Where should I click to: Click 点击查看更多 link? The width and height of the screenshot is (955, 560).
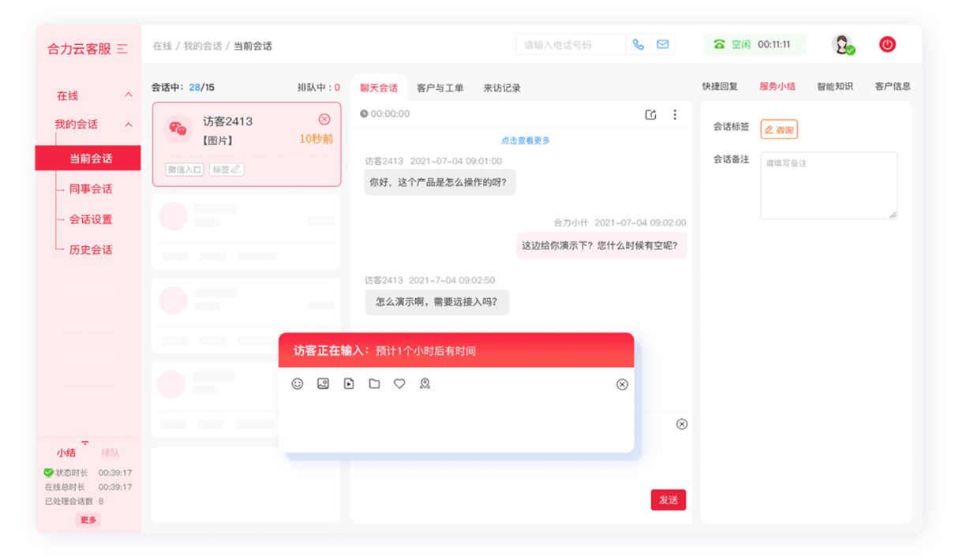point(526,140)
